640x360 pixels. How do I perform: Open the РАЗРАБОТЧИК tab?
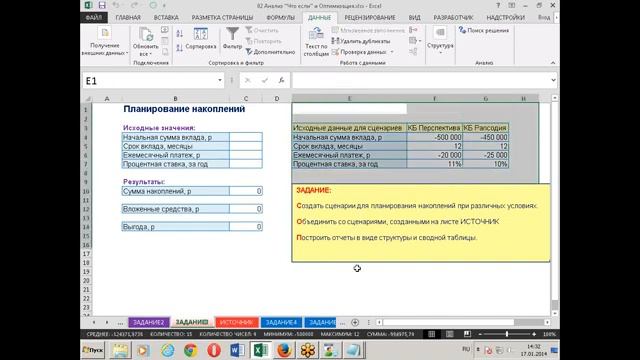point(453,18)
